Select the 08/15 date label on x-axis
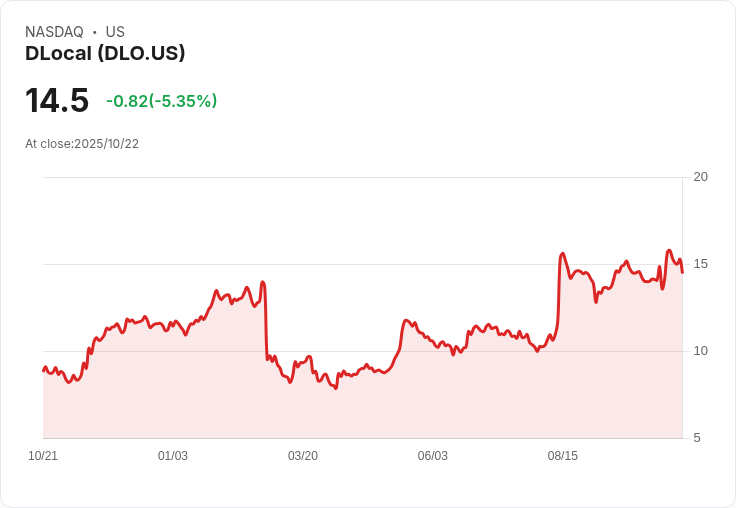Viewport: 736px width, 508px height. tap(563, 456)
